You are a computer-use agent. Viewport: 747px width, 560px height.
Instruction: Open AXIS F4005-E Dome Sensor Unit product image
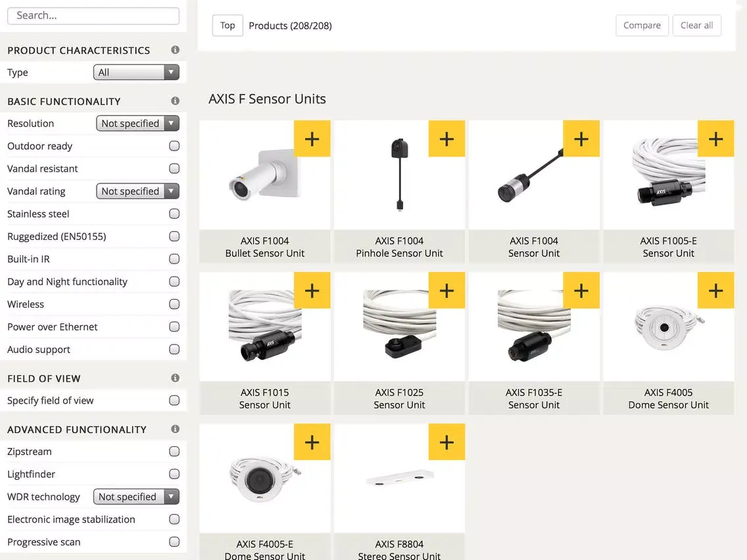[x=265, y=478]
